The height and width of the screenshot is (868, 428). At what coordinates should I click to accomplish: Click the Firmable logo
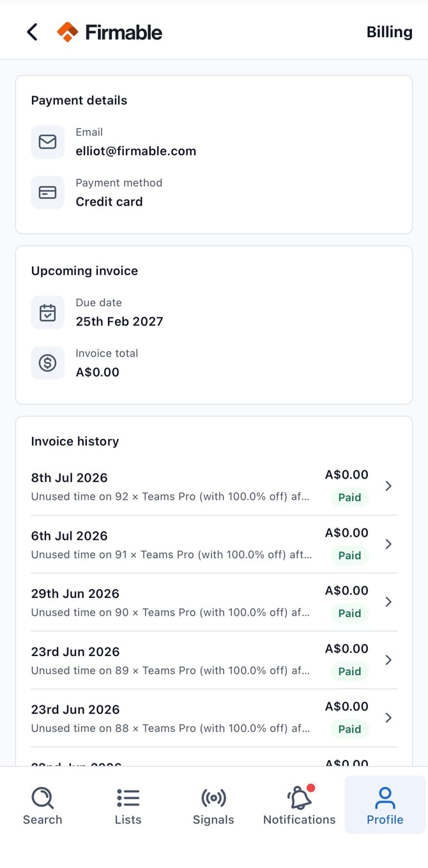pyautogui.click(x=109, y=32)
